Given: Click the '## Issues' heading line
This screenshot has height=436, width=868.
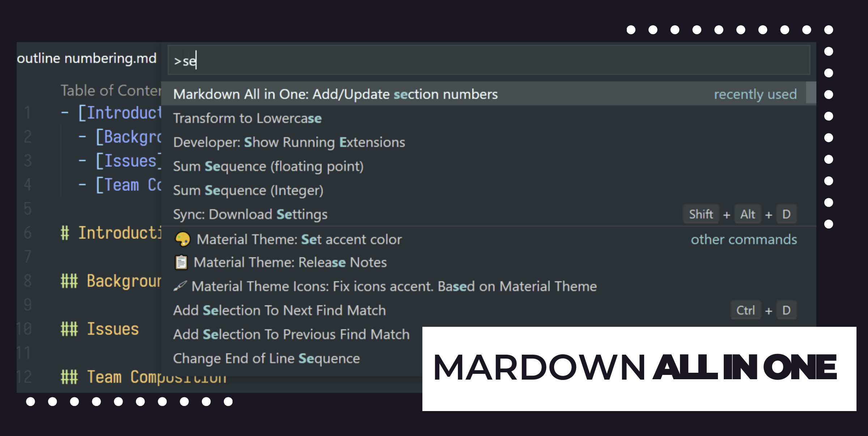Looking at the screenshot, I should (100, 329).
